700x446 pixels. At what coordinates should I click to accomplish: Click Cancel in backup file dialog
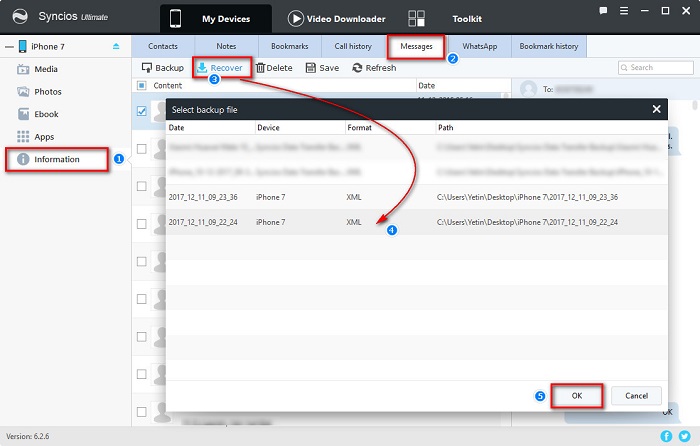[636, 396]
